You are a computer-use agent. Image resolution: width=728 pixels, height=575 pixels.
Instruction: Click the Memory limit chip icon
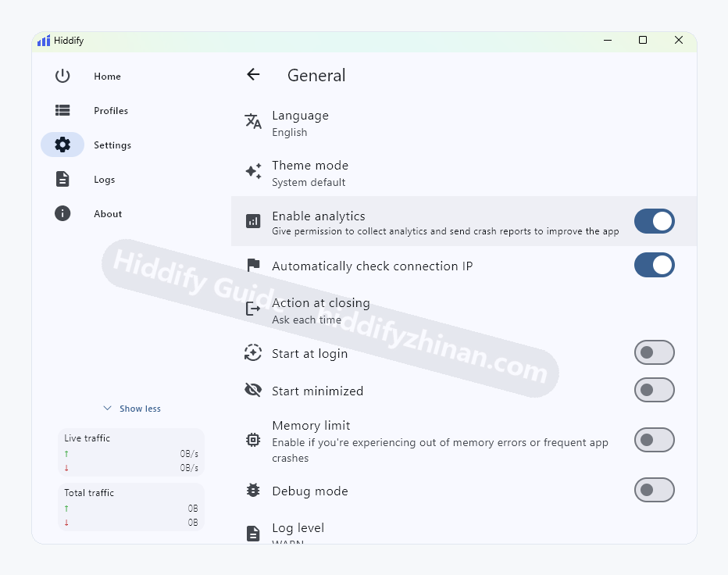tap(253, 439)
